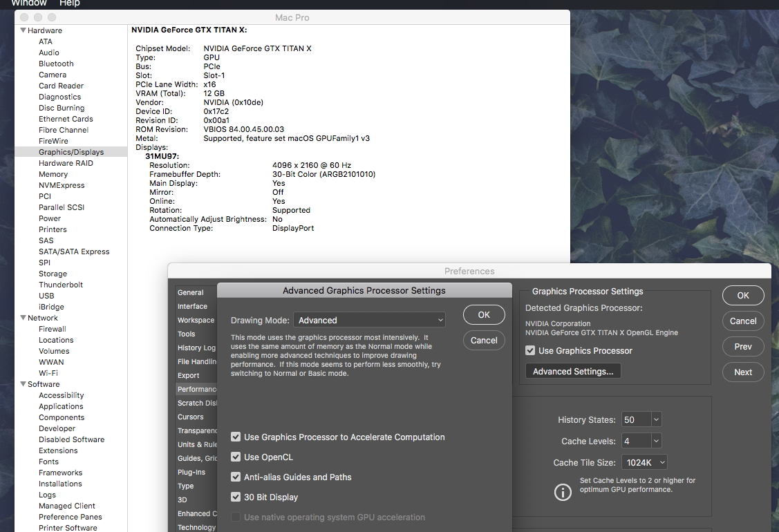Screen dimensions: 779x532
Task: Open the History States dropdown arrow
Action: pyautogui.click(x=656, y=420)
